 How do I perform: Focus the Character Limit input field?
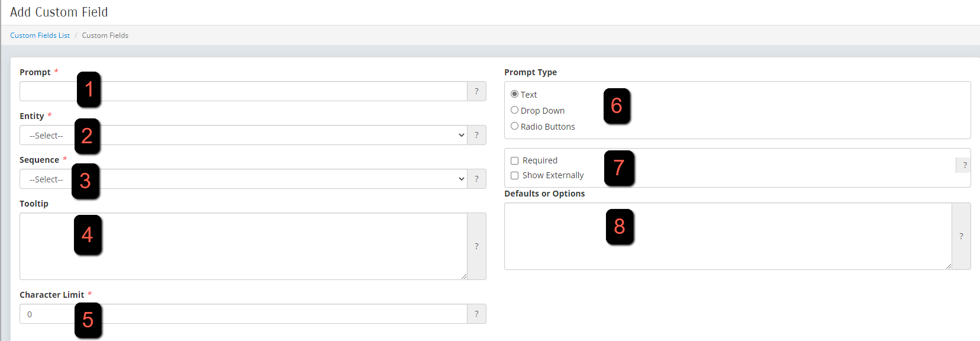tap(243, 314)
